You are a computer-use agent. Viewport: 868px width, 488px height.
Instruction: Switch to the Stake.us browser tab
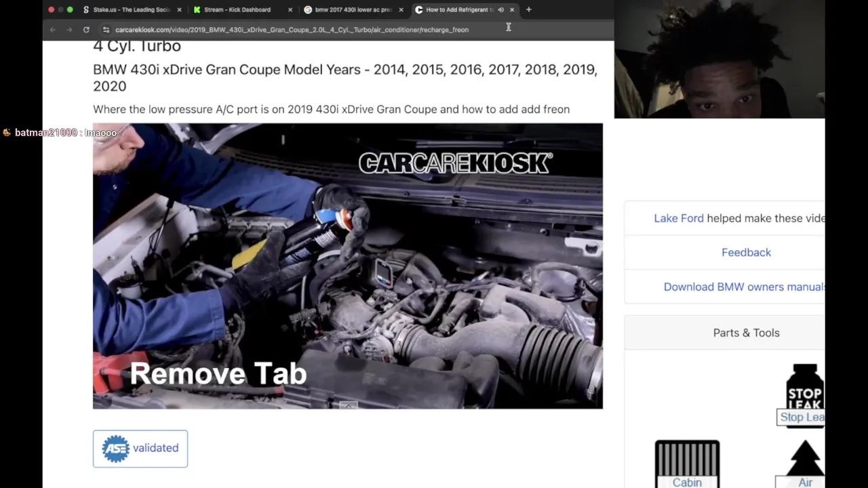[132, 9]
